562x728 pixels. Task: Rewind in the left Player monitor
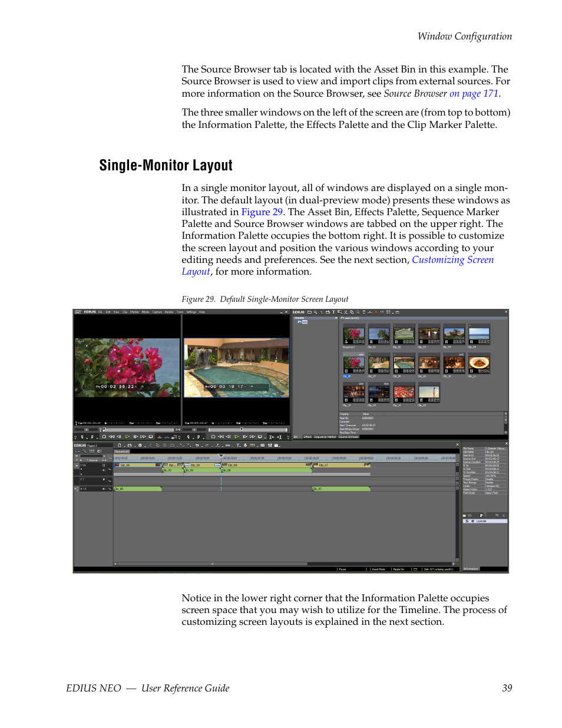coord(111,437)
